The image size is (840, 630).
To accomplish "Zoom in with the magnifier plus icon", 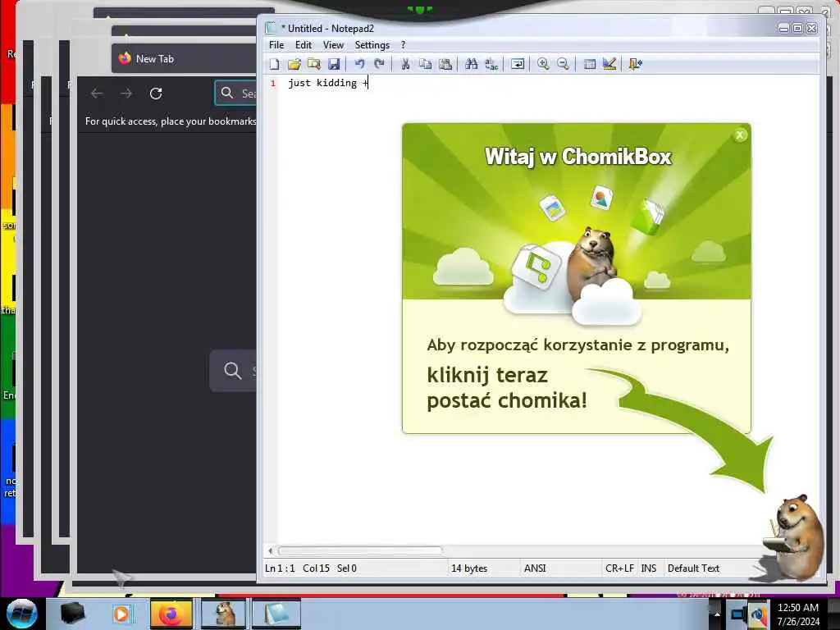I will click(543, 64).
